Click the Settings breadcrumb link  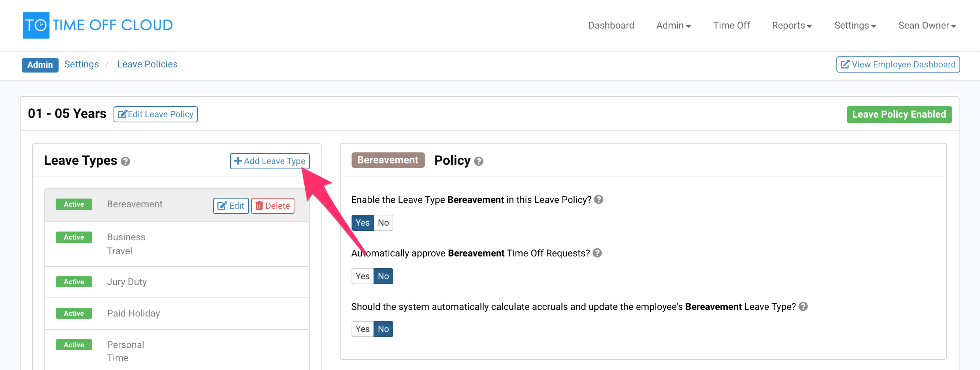tap(81, 64)
